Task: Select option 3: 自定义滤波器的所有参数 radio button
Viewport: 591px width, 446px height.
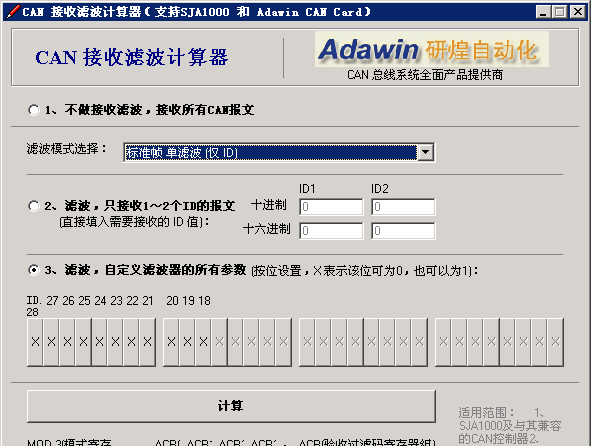Action: [34, 270]
